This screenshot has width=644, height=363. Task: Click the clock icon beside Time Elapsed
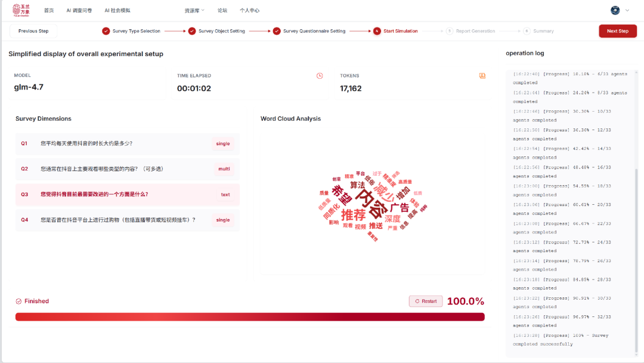pos(320,76)
